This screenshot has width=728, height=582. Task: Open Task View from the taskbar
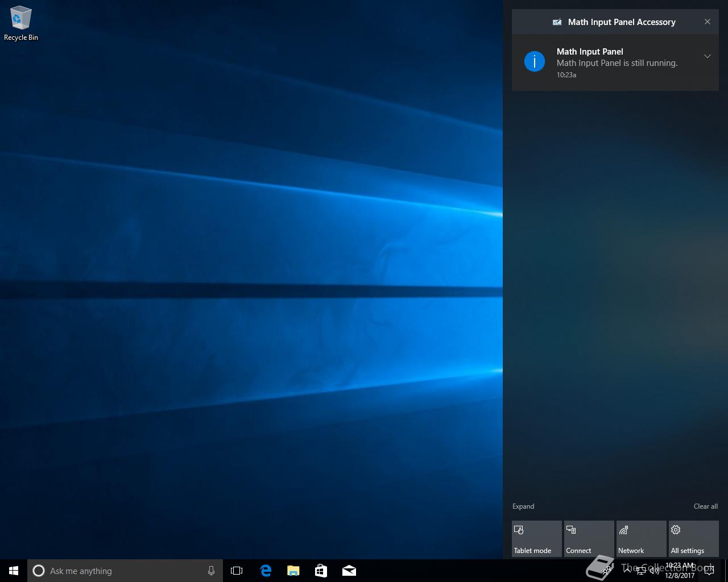click(237, 571)
